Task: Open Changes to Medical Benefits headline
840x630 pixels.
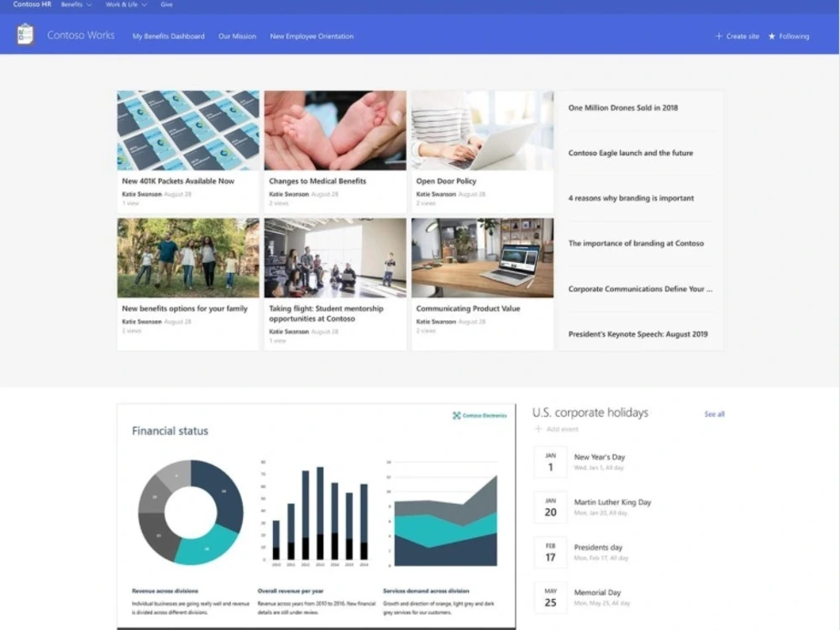Action: coord(318,181)
